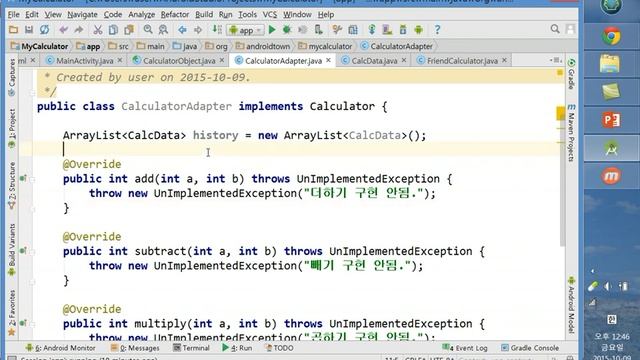Image resolution: width=640 pixels, height=360 pixels.
Task: Open the Project Structure toolbar icon
Action: (353, 30)
